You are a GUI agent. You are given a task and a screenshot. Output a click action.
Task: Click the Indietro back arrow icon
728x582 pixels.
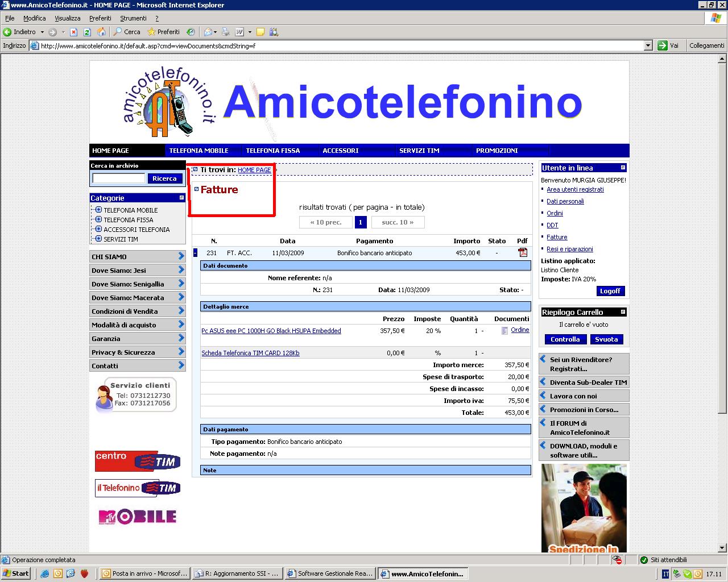7,32
